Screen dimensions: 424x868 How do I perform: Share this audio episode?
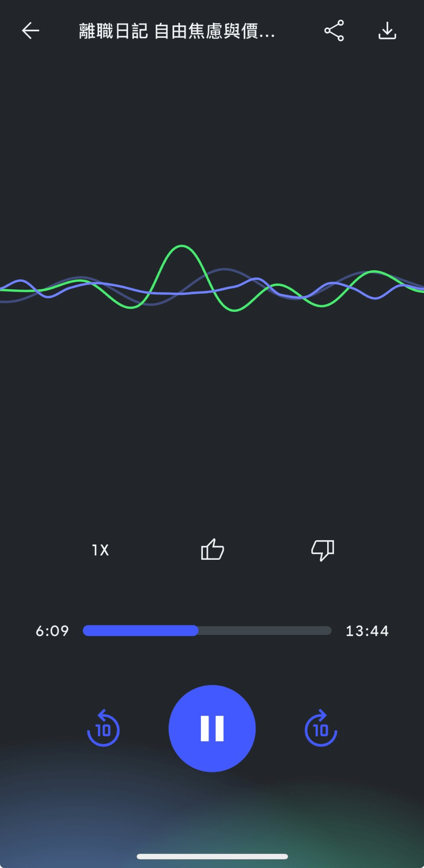[x=334, y=31]
